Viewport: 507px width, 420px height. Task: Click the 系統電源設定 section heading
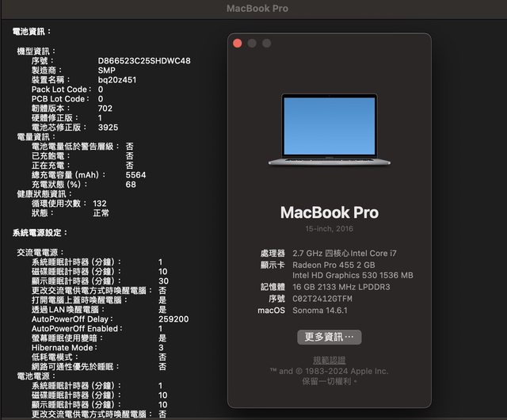click(x=40, y=232)
